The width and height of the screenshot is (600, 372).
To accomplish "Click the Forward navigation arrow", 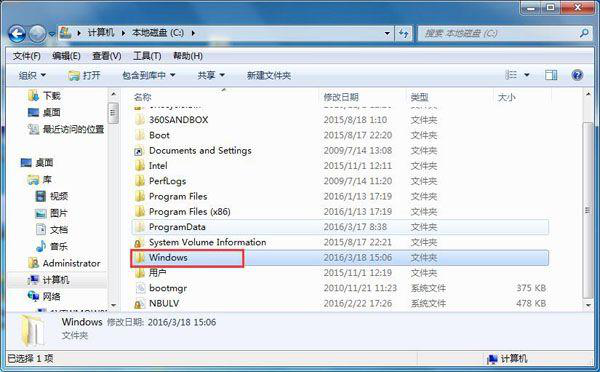I will tap(38, 34).
